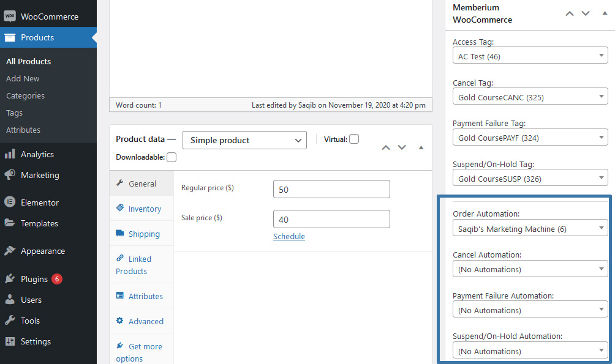This screenshot has height=364, width=615.
Task: Open the WooCommerce menu item
Action: coord(48,17)
